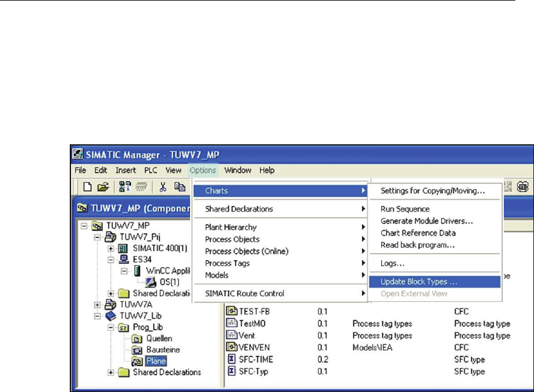534x392 pixels.
Task: Click the Options menu
Action: click(203, 170)
